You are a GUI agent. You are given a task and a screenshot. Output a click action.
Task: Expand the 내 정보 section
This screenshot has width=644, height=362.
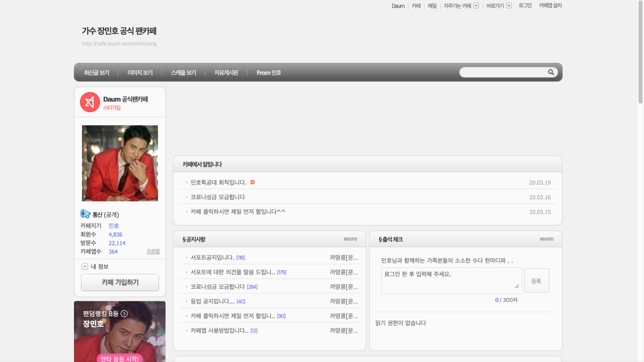click(85, 267)
